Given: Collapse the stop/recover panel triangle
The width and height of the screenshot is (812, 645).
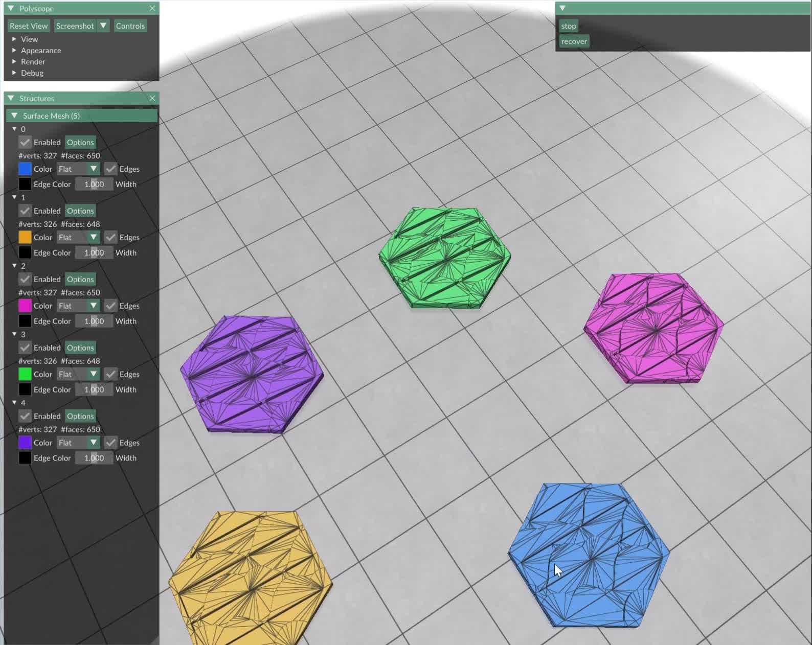Looking at the screenshot, I should click(x=562, y=8).
